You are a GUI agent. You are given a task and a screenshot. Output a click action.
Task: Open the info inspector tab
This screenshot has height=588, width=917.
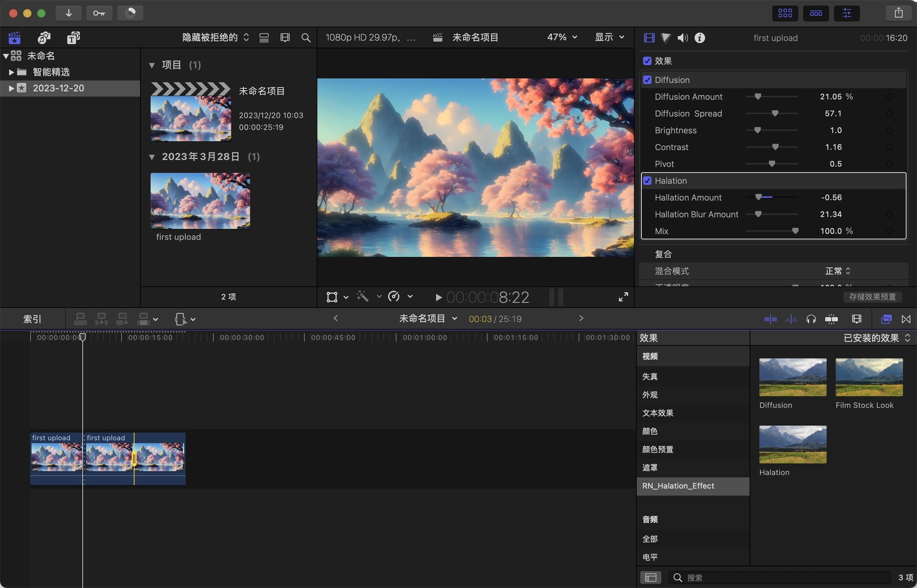point(700,38)
